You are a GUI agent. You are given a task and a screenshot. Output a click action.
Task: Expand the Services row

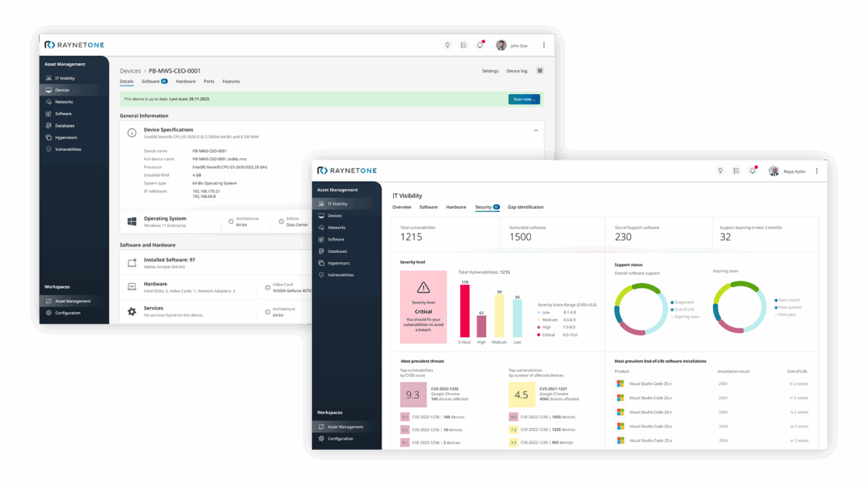pyautogui.click(x=216, y=311)
